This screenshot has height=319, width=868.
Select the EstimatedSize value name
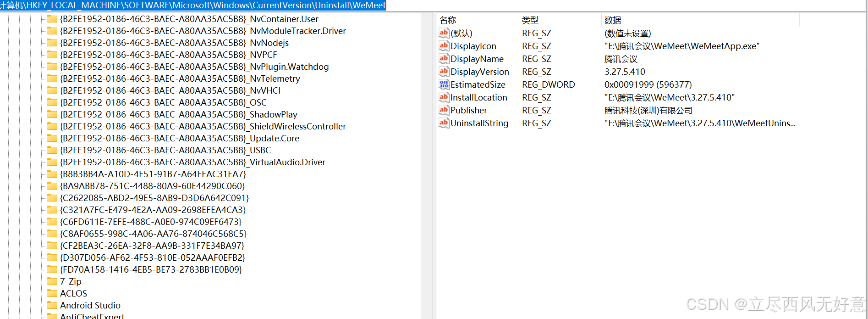(x=478, y=84)
